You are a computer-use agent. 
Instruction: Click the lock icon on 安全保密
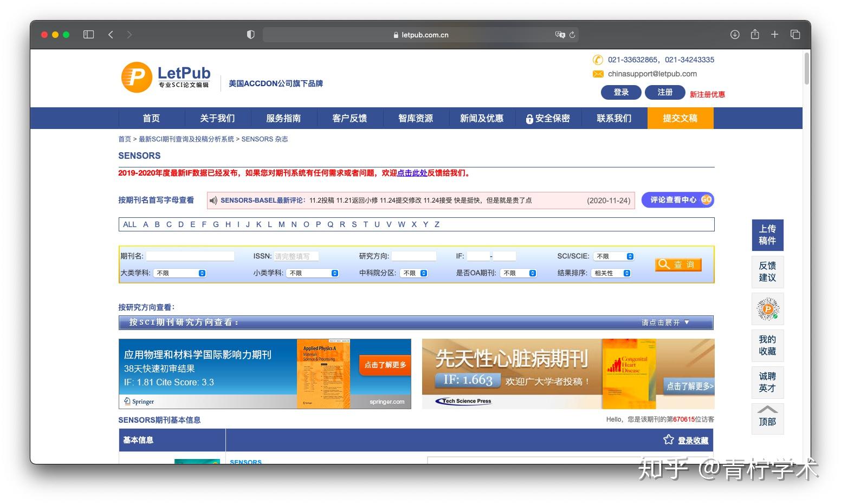[x=529, y=118]
